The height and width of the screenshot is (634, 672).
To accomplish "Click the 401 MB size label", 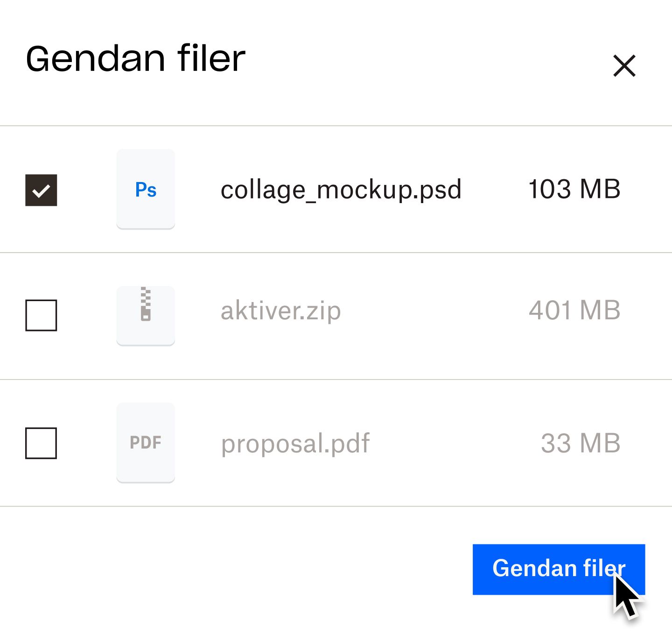I will click(x=575, y=311).
